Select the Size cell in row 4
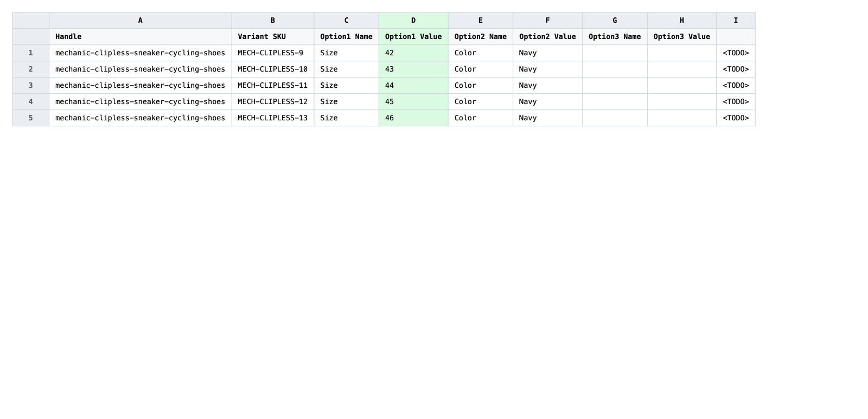This screenshot has width=868, height=419. tap(346, 102)
